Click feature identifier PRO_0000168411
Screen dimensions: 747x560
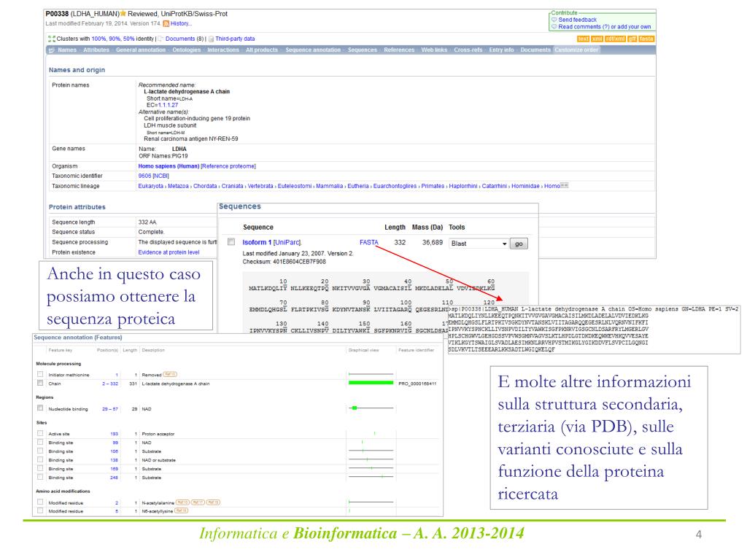[417, 384]
